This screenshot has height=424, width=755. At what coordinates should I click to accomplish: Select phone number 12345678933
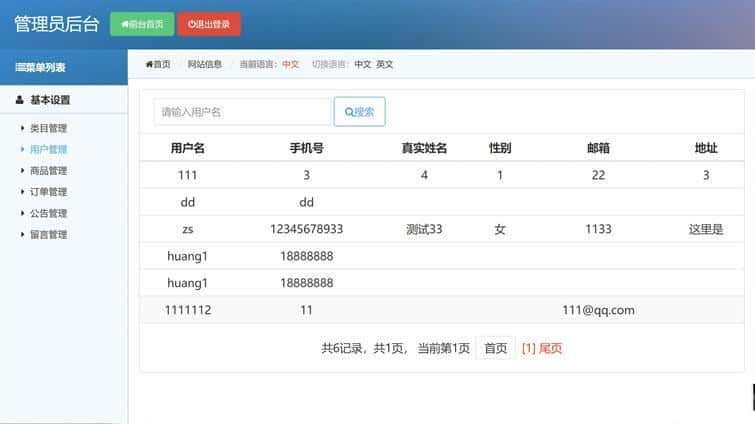click(306, 230)
